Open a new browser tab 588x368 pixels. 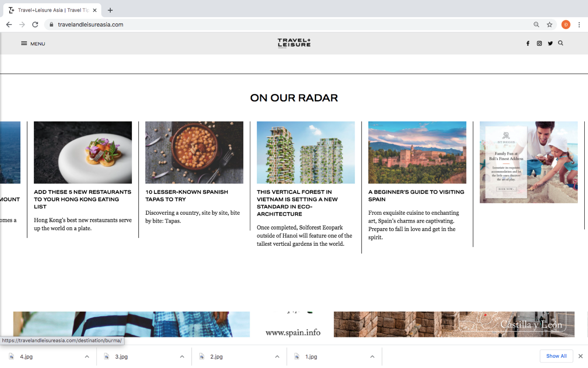110,10
